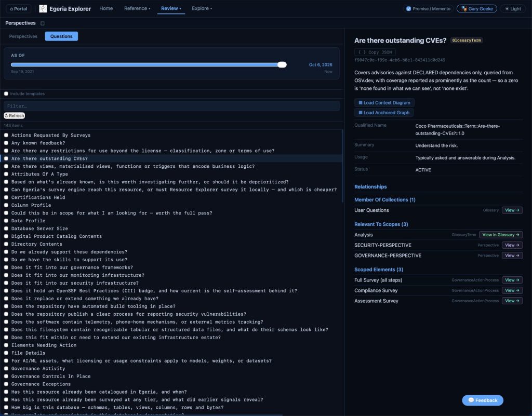Click the questions list scrollbar
The width and height of the screenshot is (532, 416).
point(342,166)
